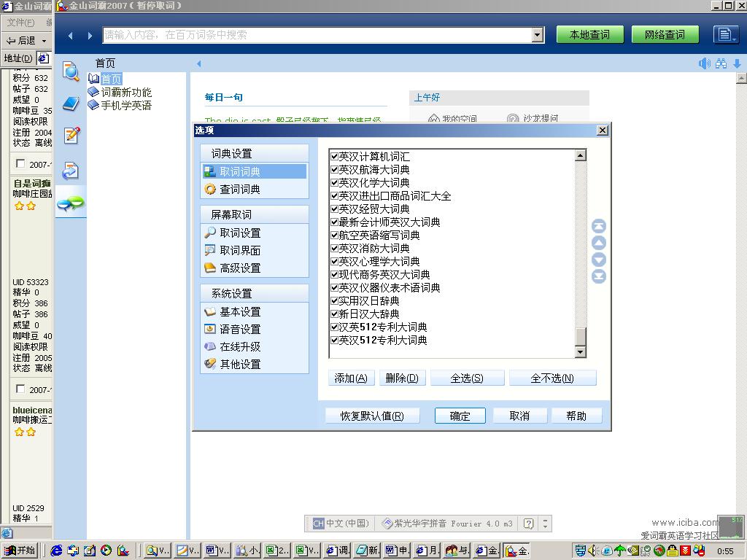Select 查词词典 in settings list
Screen dimensions: 747x560
[x=240, y=190]
